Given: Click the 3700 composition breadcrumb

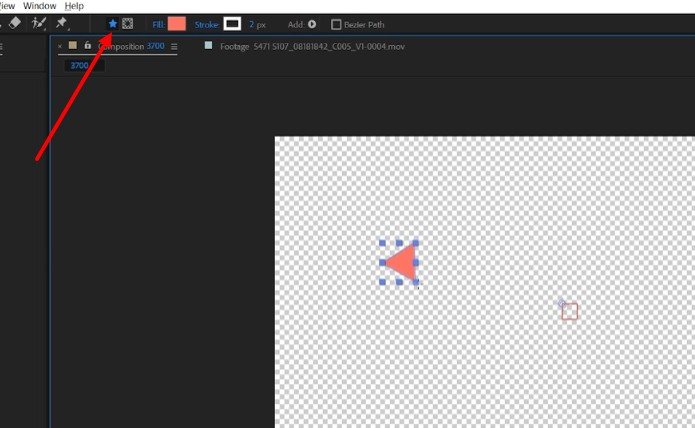Looking at the screenshot, I should [80, 66].
